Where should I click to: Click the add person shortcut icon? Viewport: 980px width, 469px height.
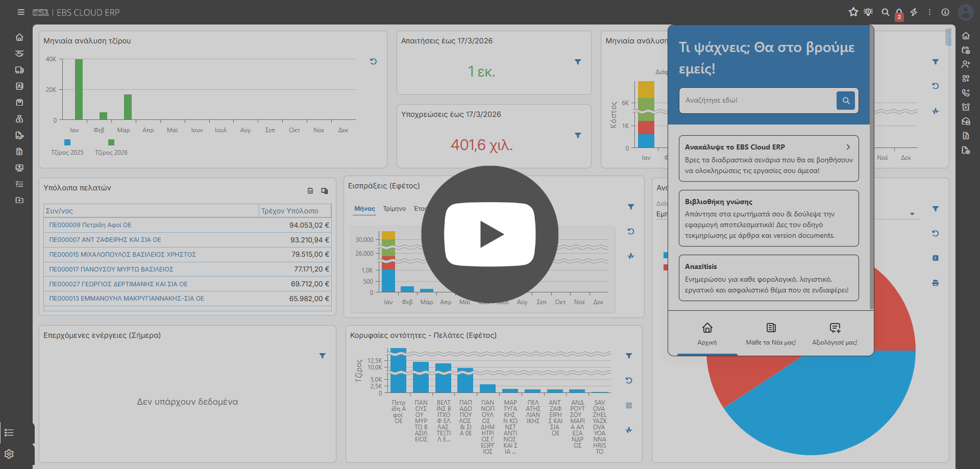coord(966,64)
